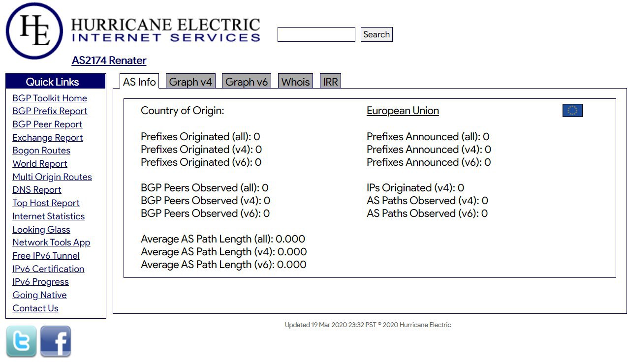Viewport: 628px width, 364px height.
Task: Click 'Average AS Path Length (v6): 0.000'
Action: tap(223, 265)
